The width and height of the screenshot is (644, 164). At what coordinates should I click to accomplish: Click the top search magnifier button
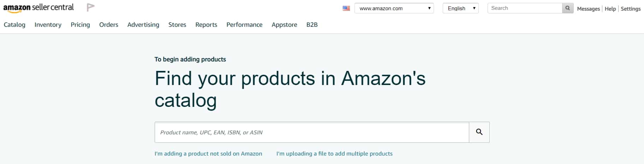(x=567, y=8)
